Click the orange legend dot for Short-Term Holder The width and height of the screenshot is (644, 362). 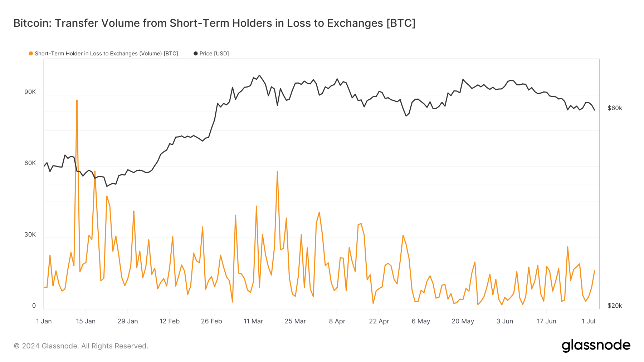[x=31, y=54]
